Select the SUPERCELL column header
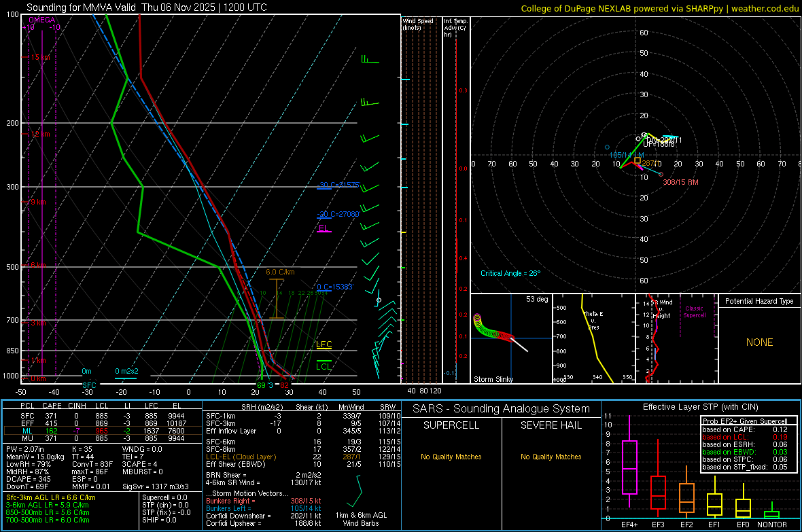 451,425
